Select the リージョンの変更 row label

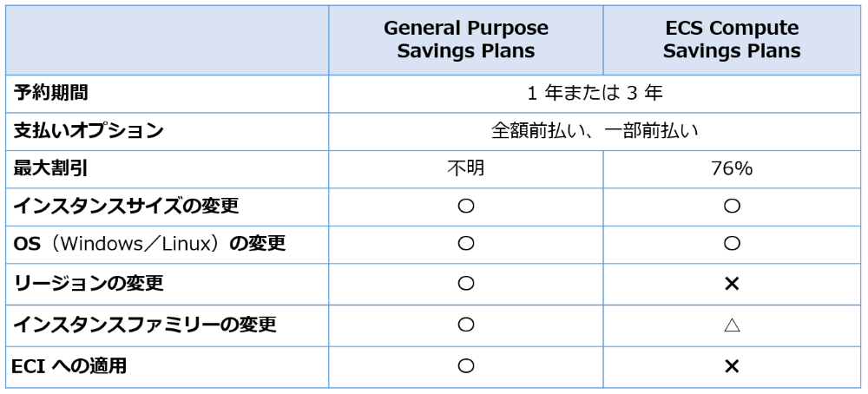[89, 283]
